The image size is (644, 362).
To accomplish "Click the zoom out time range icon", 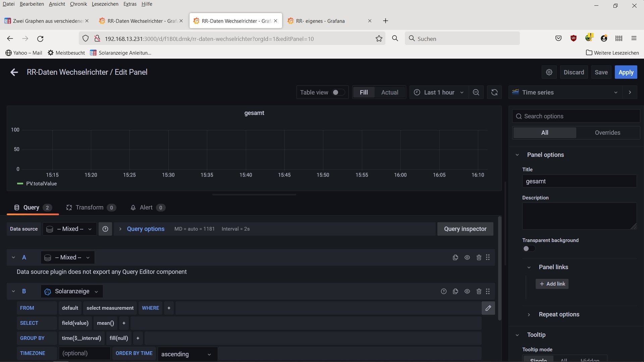I will point(476,92).
